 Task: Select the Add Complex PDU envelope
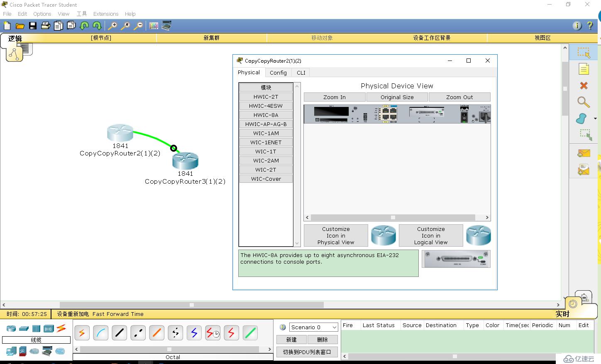tap(584, 169)
